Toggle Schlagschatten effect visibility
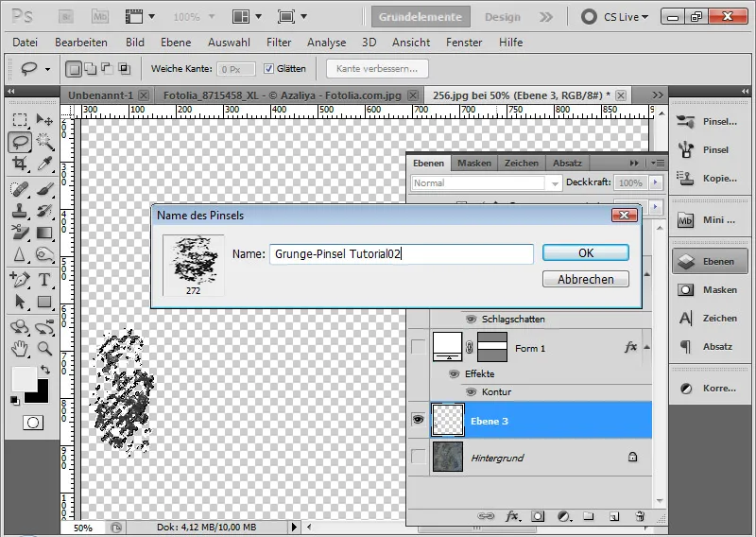 click(471, 319)
